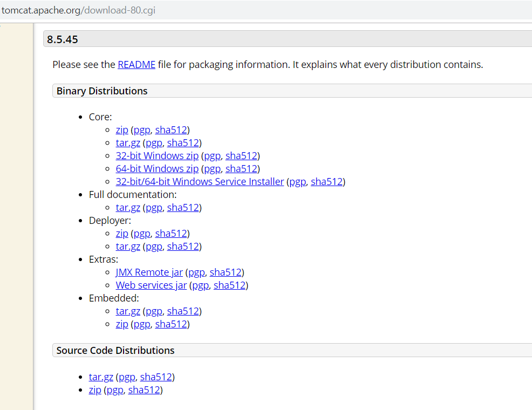Open pgp for Web services jar
The width and height of the screenshot is (532, 410).
200,285
